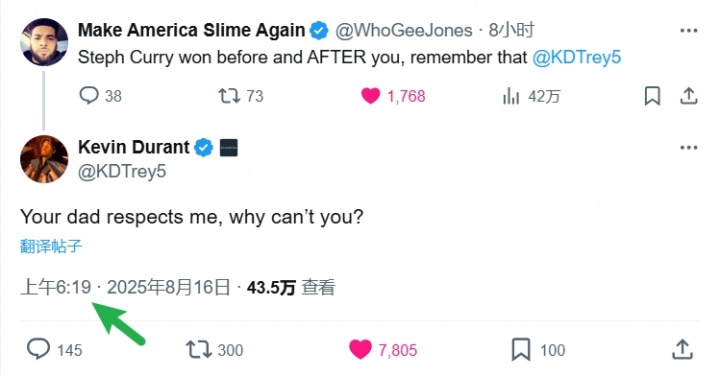
Task: Click the @KDTrey5 mention link
Action: click(577, 57)
